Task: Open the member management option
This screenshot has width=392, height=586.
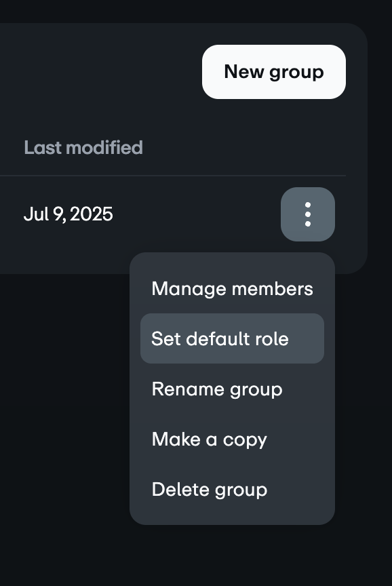Action: (x=232, y=288)
